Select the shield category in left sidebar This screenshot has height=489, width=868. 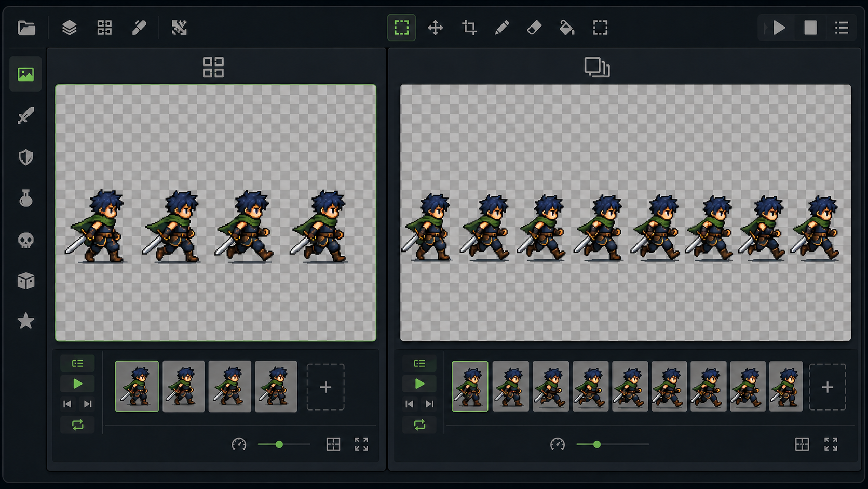pos(25,157)
